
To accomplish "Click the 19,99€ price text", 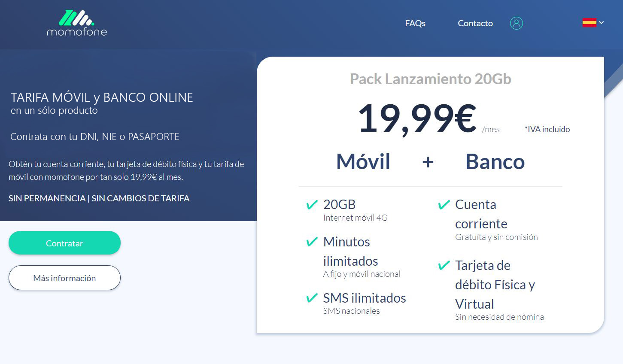I will click(x=417, y=118).
